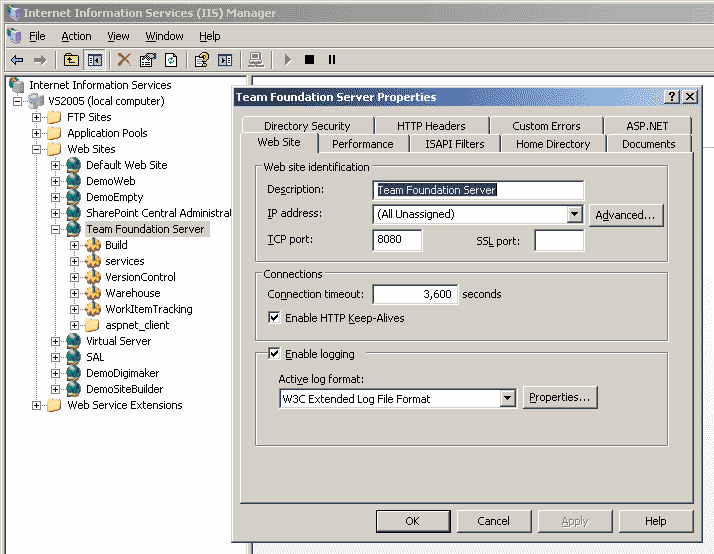714x554 pixels.
Task: Expand the Virtual Server site node
Action: pos(56,341)
